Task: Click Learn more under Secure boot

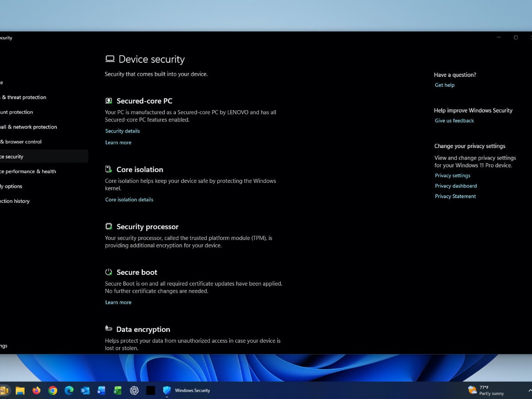Action: point(118,303)
